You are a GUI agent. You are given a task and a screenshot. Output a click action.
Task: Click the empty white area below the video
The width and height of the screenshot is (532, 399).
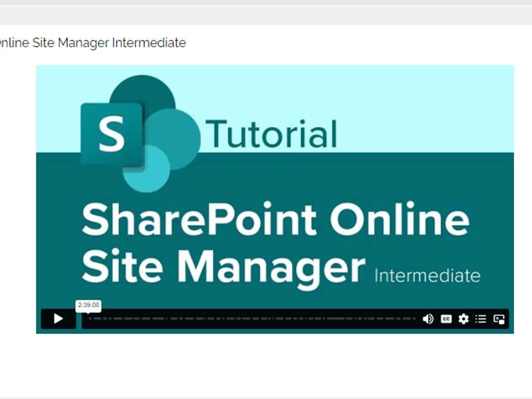pyautogui.click(x=266, y=366)
